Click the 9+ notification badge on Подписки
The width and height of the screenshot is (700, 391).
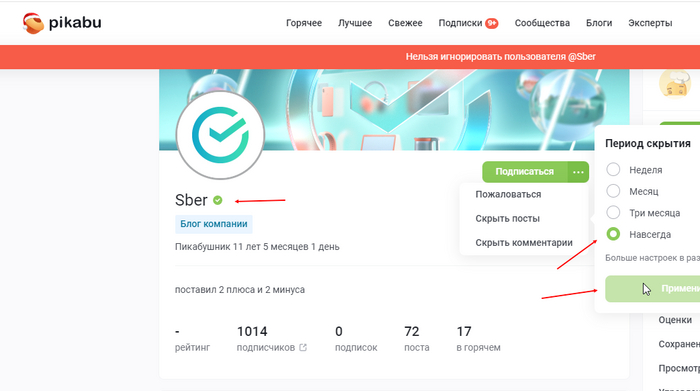click(492, 23)
